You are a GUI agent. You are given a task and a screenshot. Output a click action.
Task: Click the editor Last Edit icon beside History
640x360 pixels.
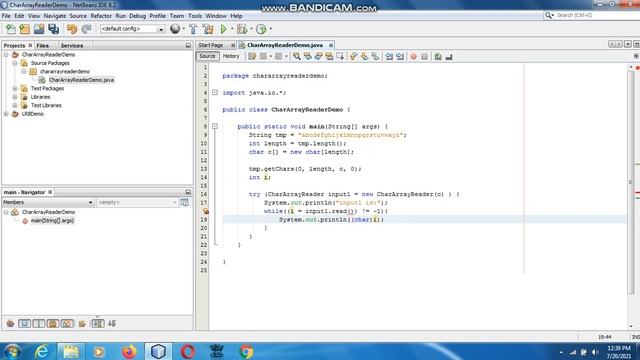(x=252, y=56)
